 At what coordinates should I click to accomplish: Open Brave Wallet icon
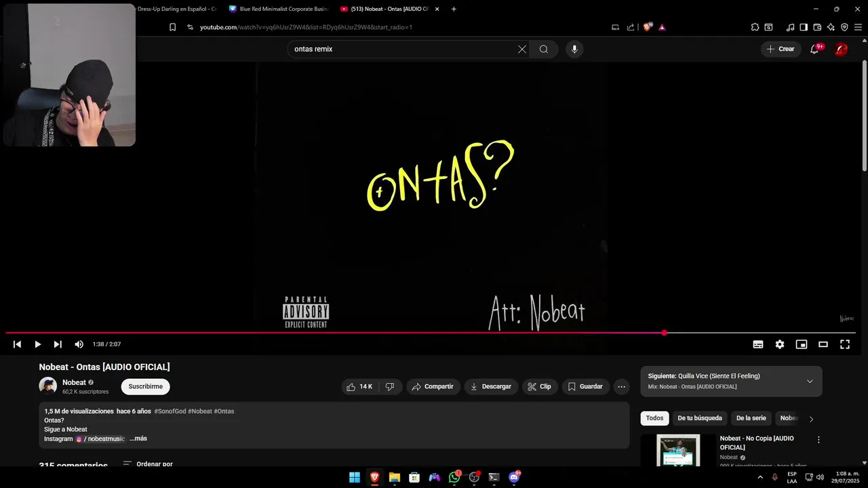817,27
